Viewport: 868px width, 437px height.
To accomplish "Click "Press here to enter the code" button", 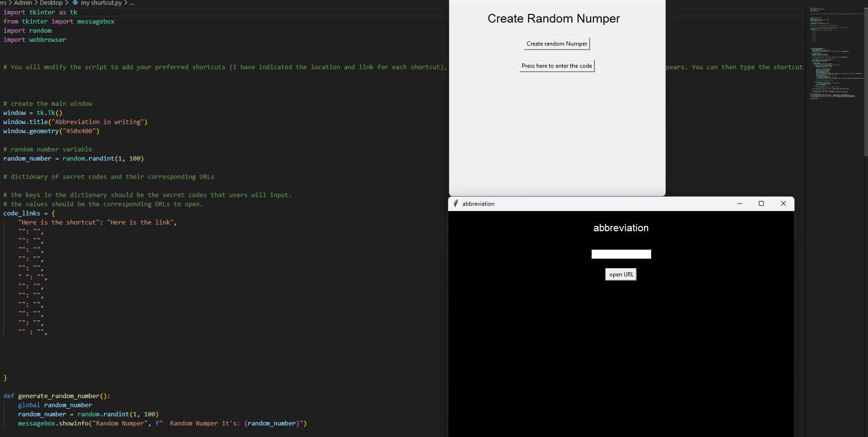I will 557,66.
